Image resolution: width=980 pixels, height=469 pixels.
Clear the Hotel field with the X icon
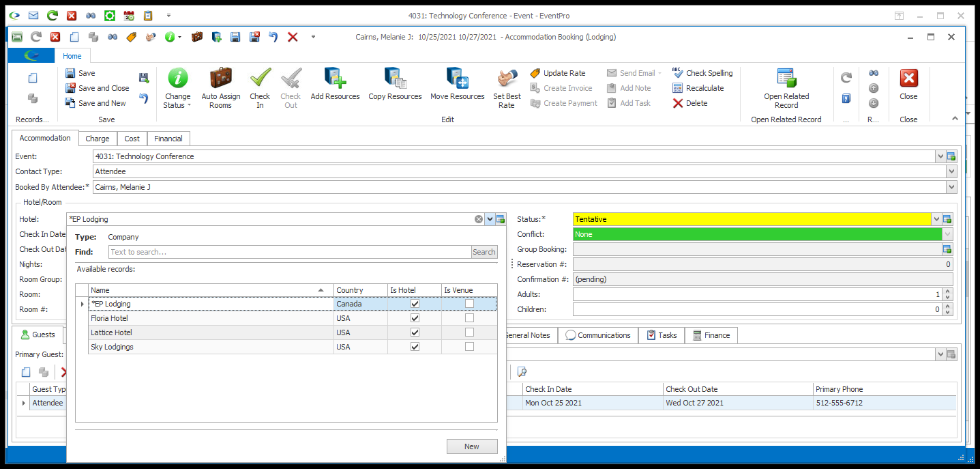coord(479,219)
